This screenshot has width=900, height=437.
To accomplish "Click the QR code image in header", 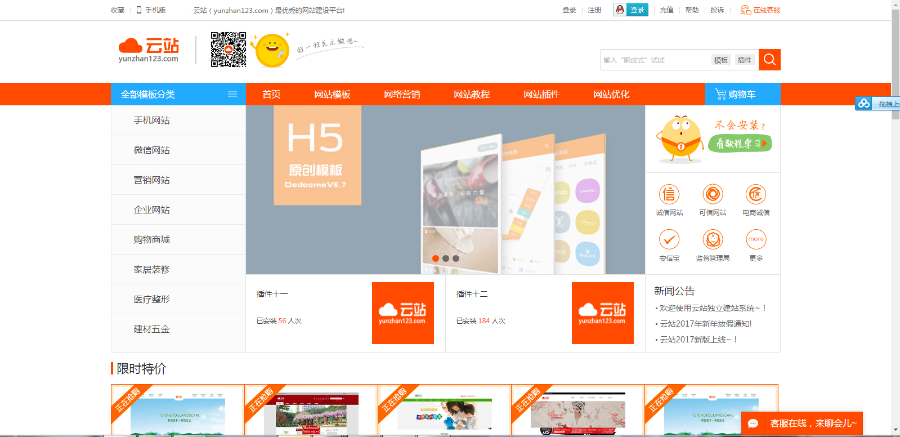I will [x=228, y=50].
